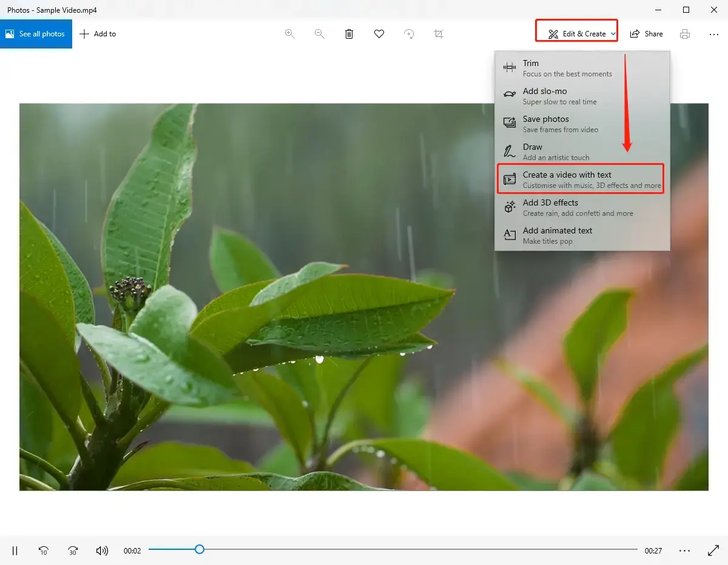Click the video seek bar handle

[199, 549]
